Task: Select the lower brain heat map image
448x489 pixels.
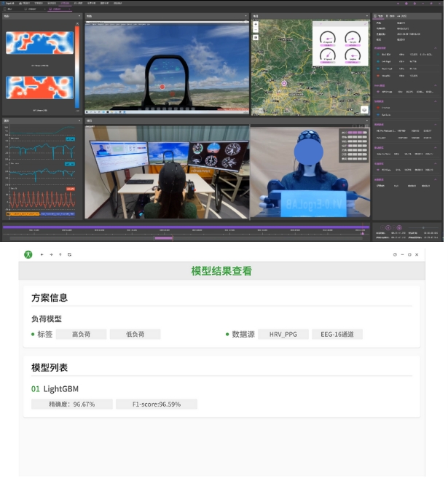Action: pos(39,87)
